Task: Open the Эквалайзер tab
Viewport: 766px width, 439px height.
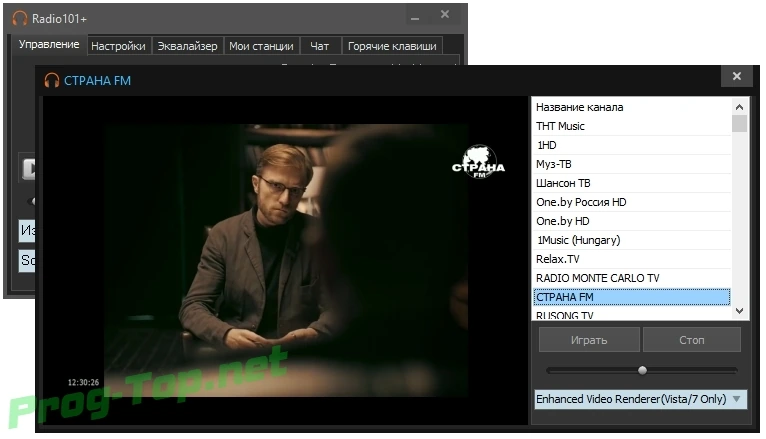Action: coord(188,46)
